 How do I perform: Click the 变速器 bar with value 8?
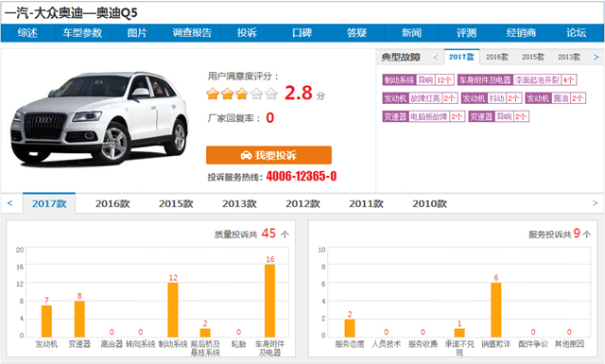tap(79, 319)
